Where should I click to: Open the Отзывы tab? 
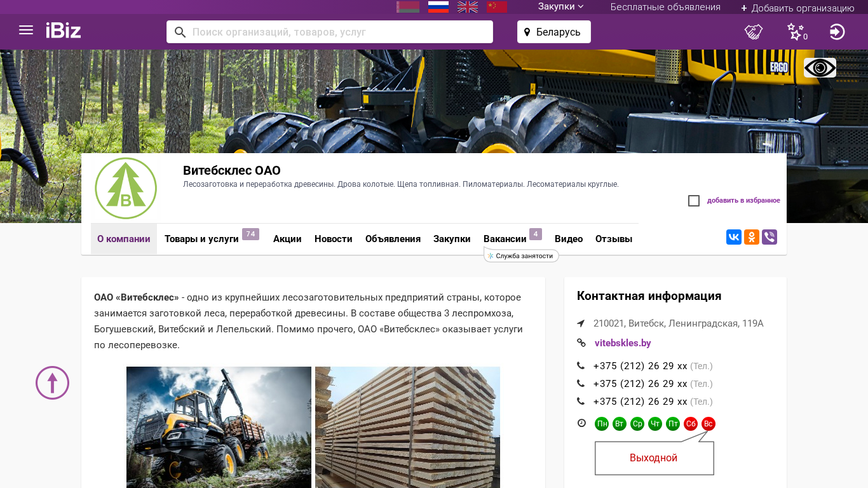(x=614, y=239)
